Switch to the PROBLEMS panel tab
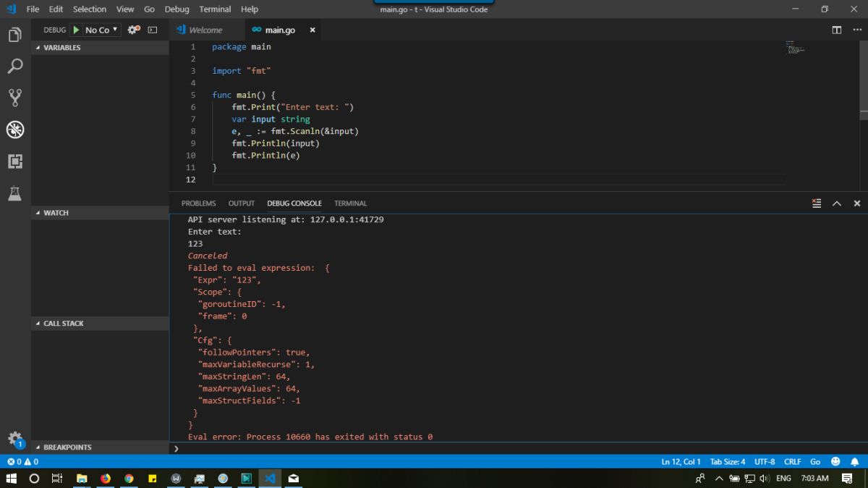868x488 pixels. [x=199, y=203]
